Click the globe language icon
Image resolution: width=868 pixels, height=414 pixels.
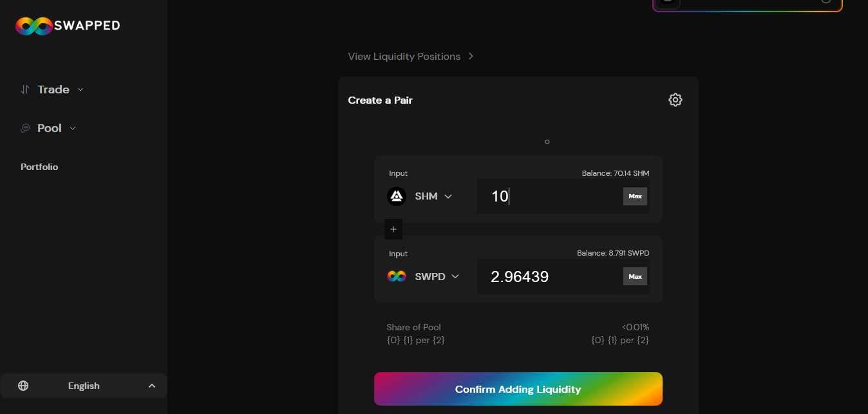(x=23, y=386)
